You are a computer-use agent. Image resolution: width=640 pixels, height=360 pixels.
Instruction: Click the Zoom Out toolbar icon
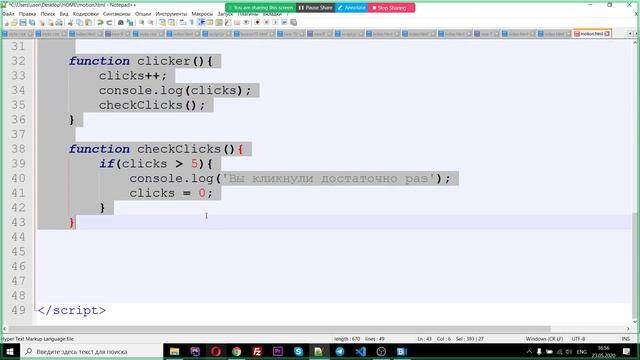pos(151,22)
